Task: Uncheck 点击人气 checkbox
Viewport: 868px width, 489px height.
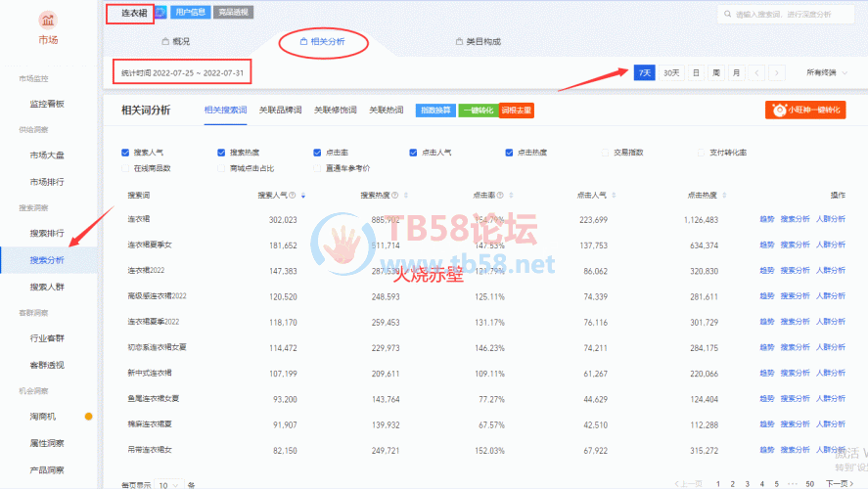Action: point(413,153)
